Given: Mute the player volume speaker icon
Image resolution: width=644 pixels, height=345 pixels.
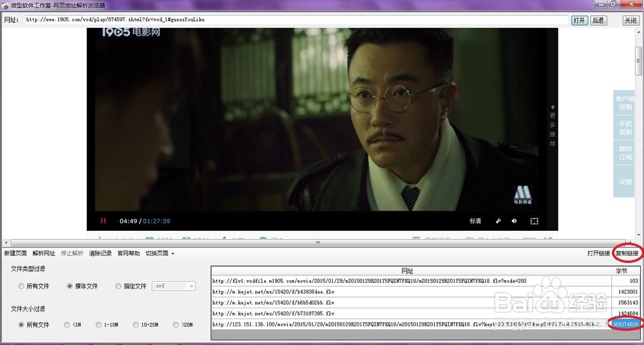Looking at the screenshot, I should (x=514, y=221).
